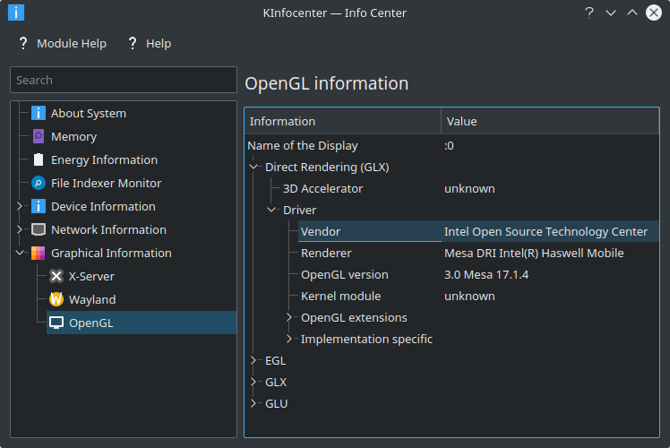Open the Wayland module icon
670x448 pixels.
point(57,299)
